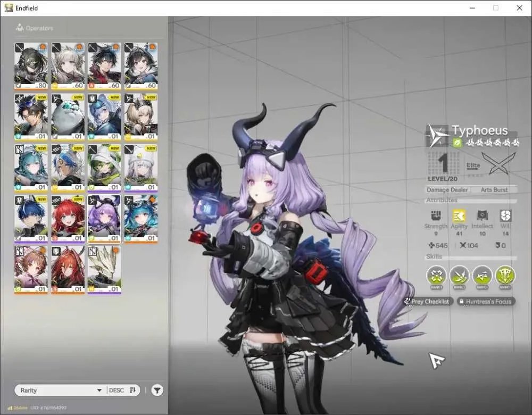Viewport: 532px width, 415px height.
Task: Select the white dragon operator card
Action: (x=104, y=270)
